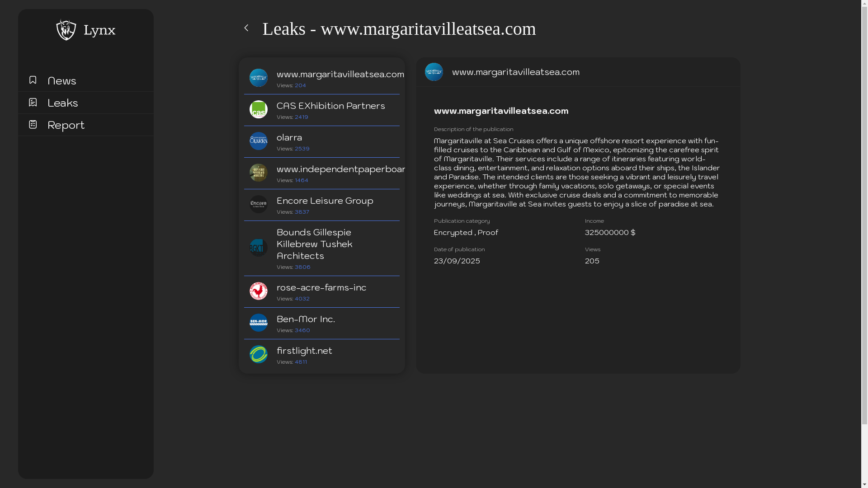Click the rose-acre-farms rooster logo
Screen dimensions: 868x488
click(259, 291)
